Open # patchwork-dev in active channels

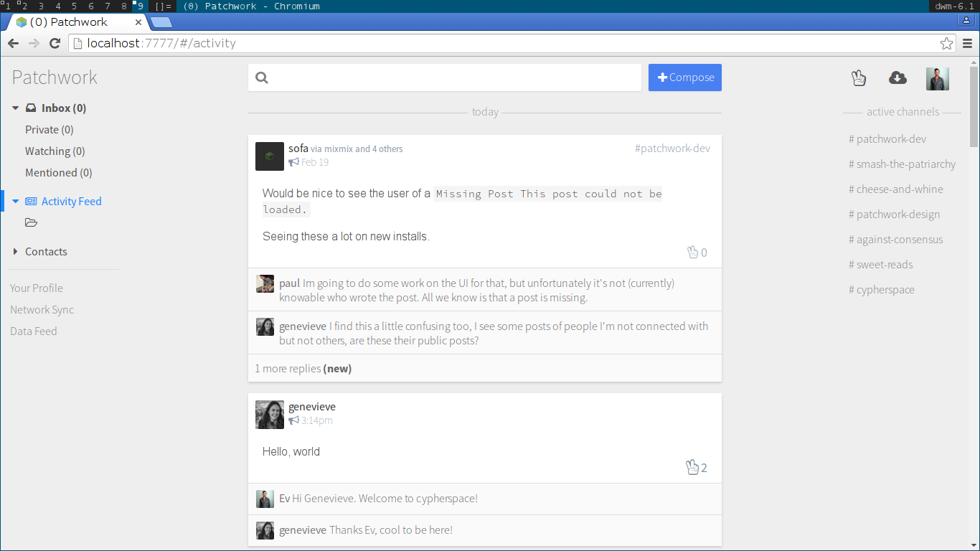[887, 139]
